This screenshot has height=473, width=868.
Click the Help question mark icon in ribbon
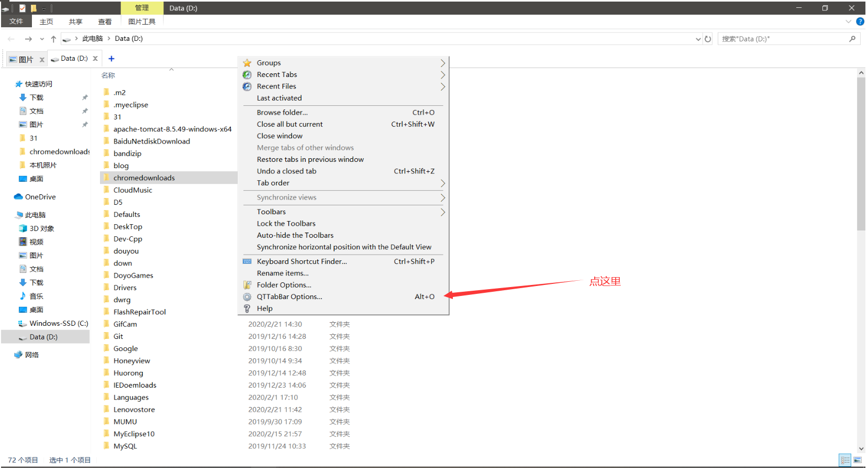[x=860, y=21]
